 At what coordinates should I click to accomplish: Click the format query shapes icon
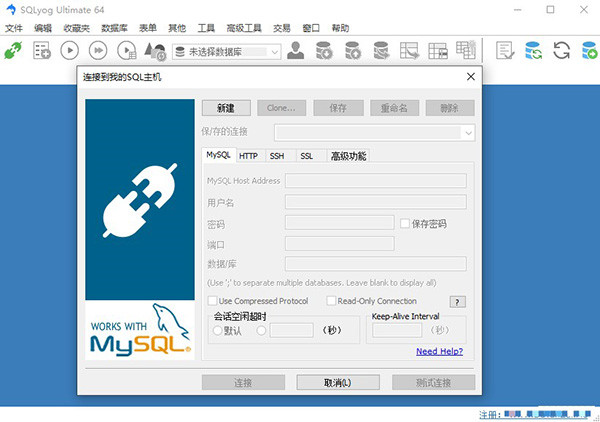click(155, 51)
